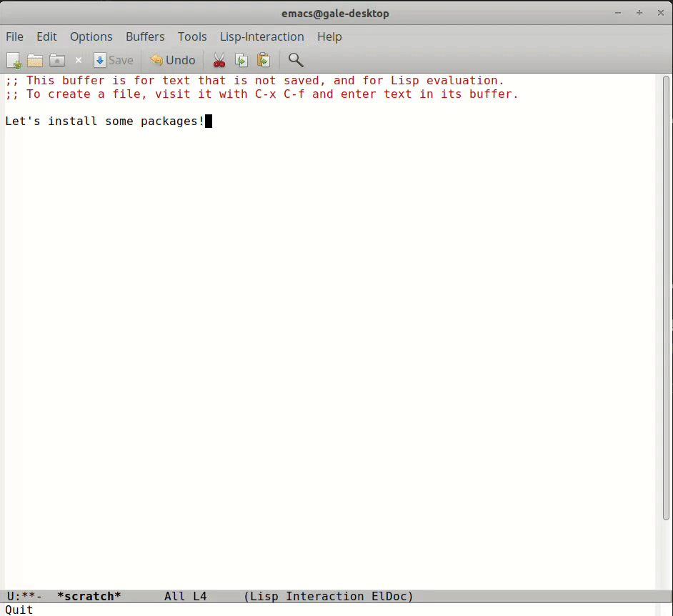Click the *scratch* buffer name in the mode line
Screen dimensions: 673x616
coord(89,596)
